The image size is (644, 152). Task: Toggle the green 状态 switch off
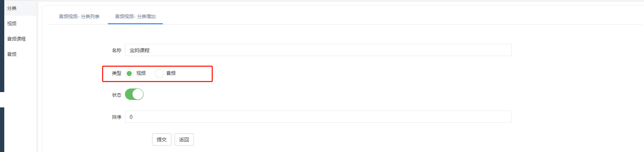point(134,94)
